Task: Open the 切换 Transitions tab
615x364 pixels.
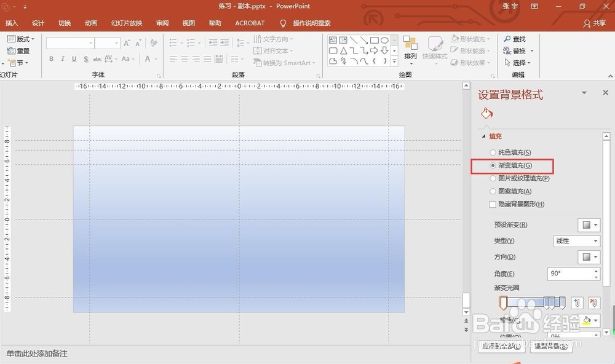Action: tap(65, 23)
